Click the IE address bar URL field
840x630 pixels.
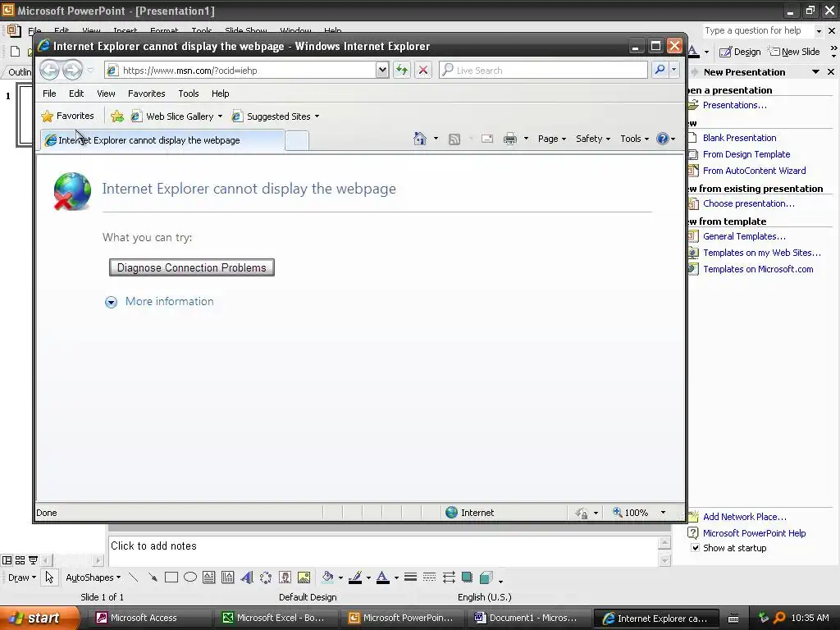pyautogui.click(x=240, y=71)
